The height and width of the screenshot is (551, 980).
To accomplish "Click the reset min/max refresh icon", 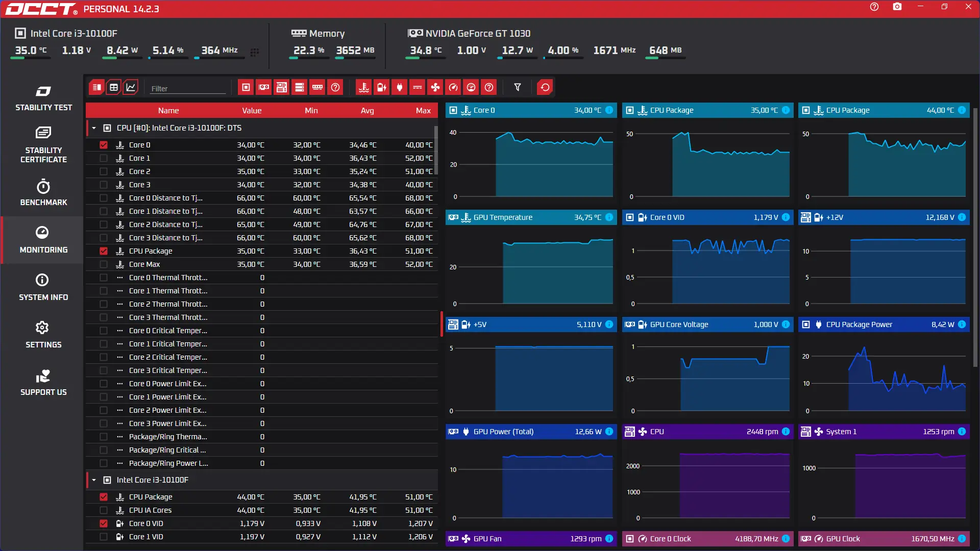I will point(545,87).
